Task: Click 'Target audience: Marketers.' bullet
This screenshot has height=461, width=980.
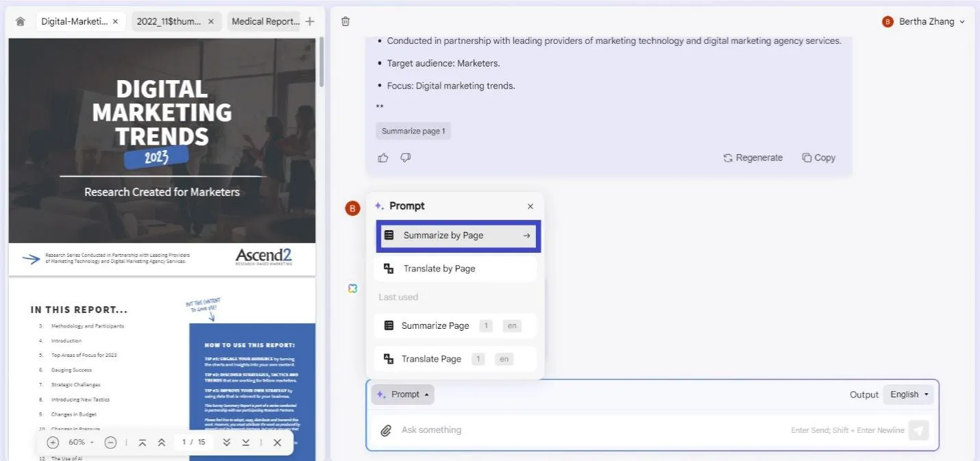Action: (443, 63)
